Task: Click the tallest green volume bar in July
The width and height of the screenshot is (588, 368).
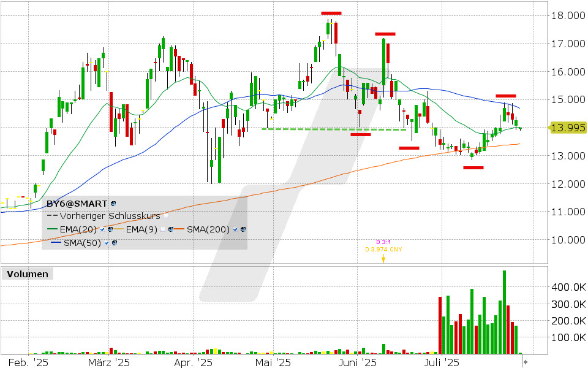Action: click(504, 312)
